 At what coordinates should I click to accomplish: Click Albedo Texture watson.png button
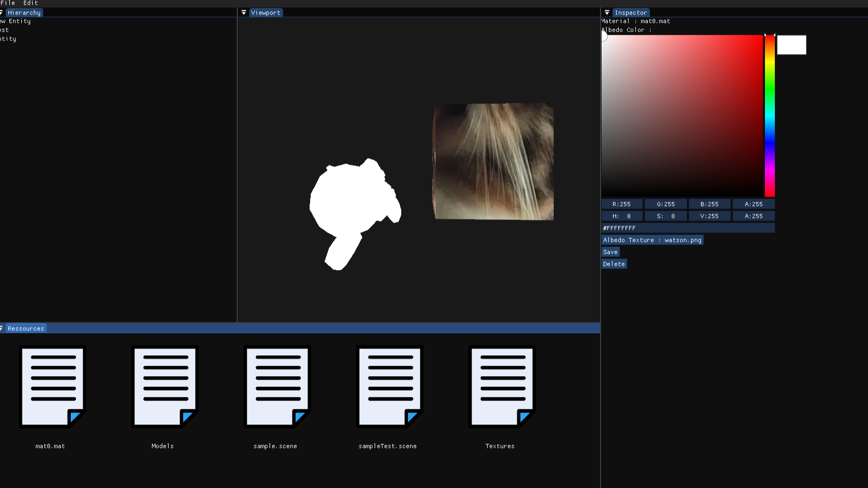(652, 240)
